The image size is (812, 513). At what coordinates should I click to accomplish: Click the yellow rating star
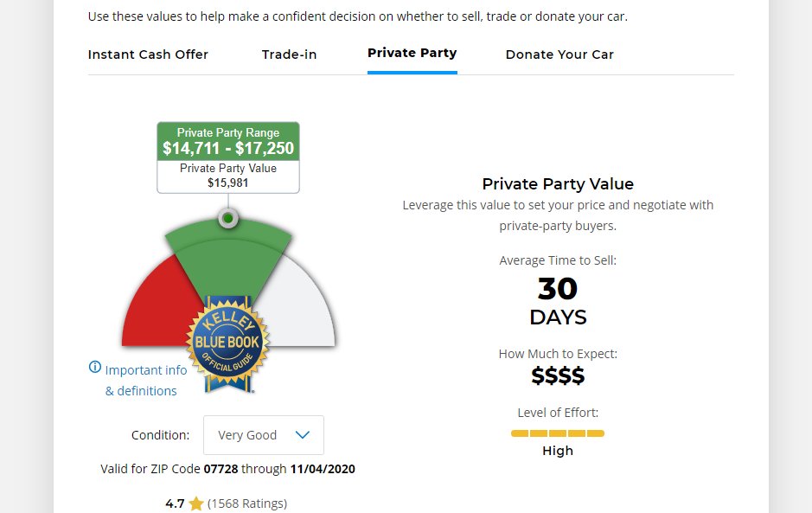(196, 503)
